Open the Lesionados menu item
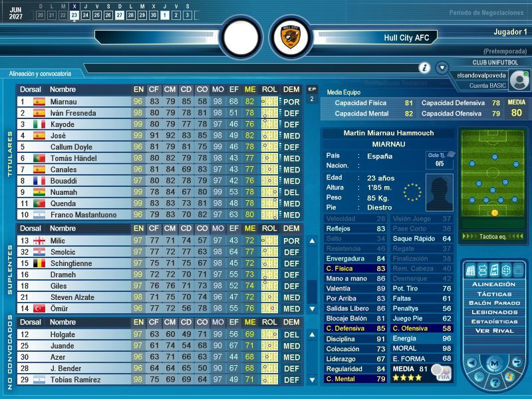Viewport: 532px width, 399px height. point(493,312)
